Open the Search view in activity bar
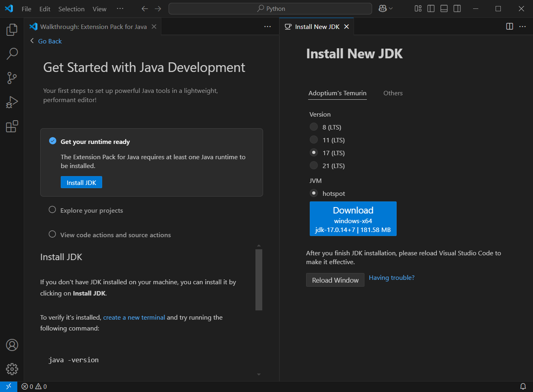533x392 pixels. coord(12,53)
